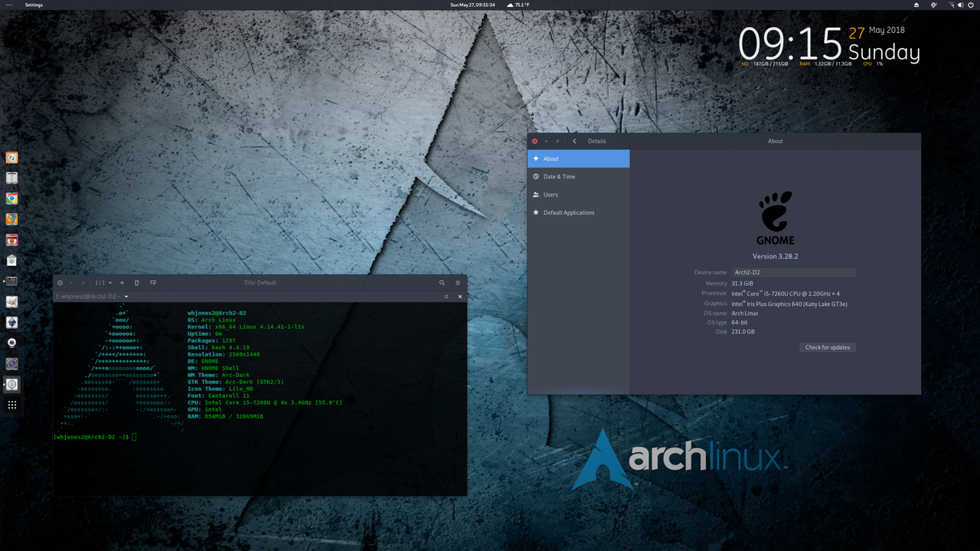Close the whjones2@Arch2-D2 terminal pane

tap(460, 296)
